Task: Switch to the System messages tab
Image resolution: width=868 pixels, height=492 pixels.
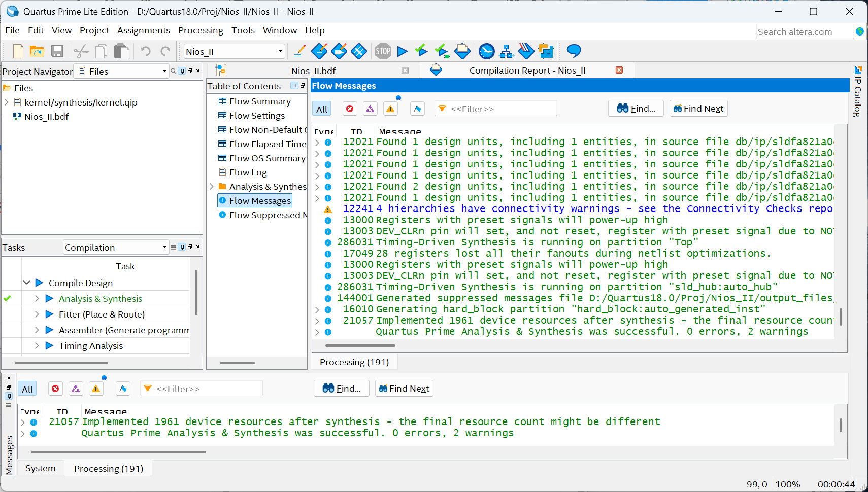Action: 41,468
